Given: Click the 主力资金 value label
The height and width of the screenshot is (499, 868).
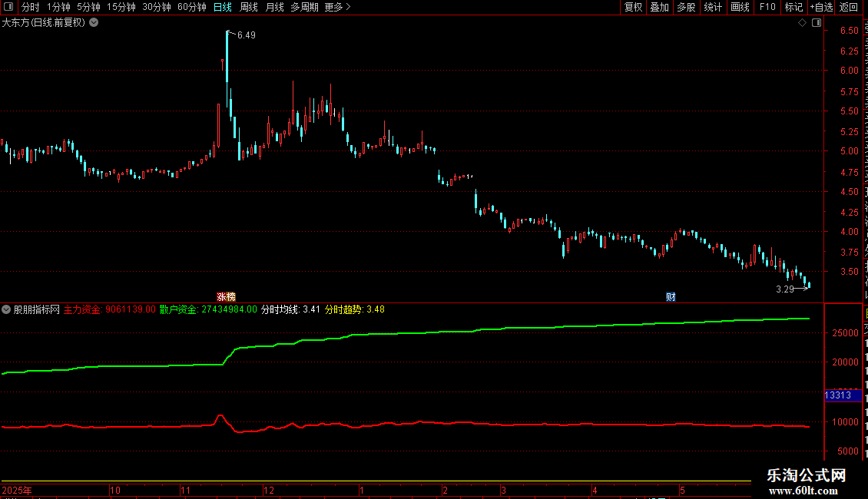Looking at the screenshot, I should click(x=110, y=310).
